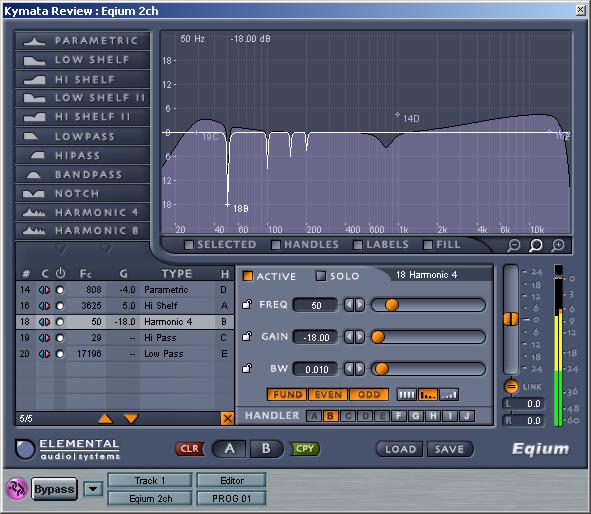Add a Low Shelf filter
591x514 pixels.
pos(82,60)
